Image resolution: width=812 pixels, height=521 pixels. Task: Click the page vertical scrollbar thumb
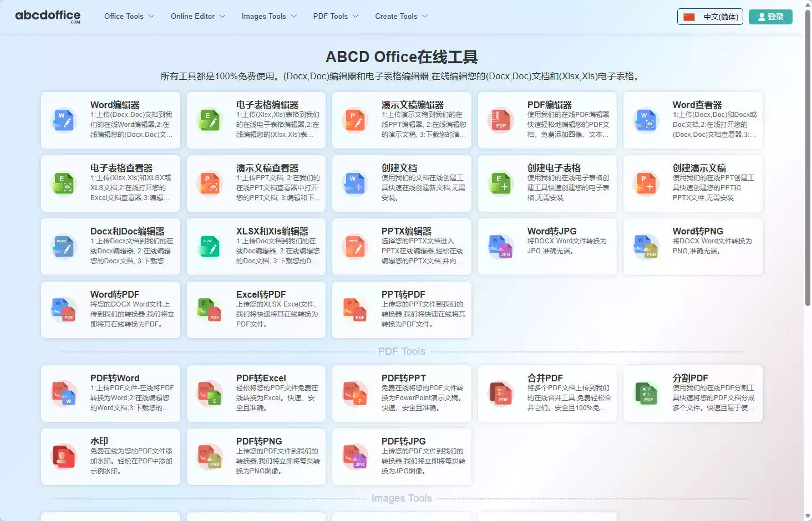(808, 157)
